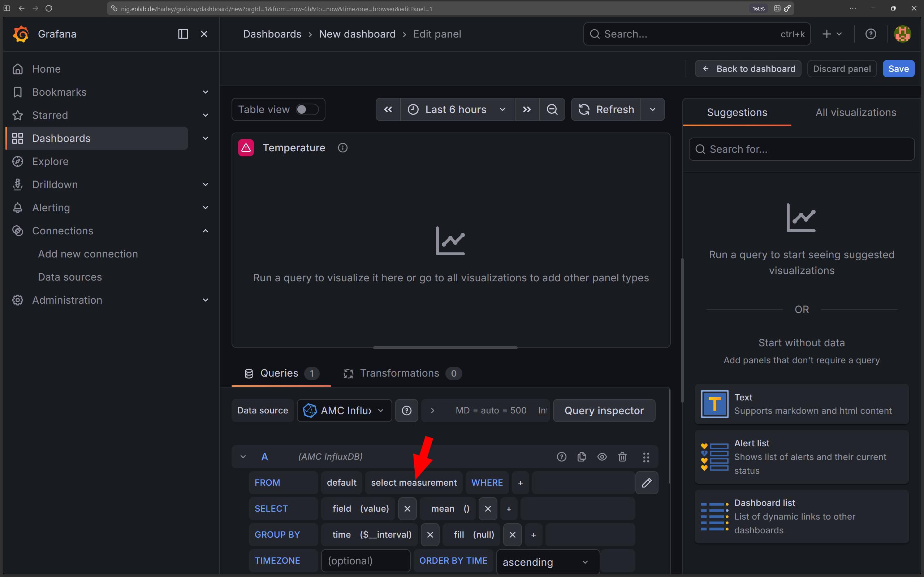Open Data sources in sidebar
This screenshot has width=924, height=577.
[70, 277]
